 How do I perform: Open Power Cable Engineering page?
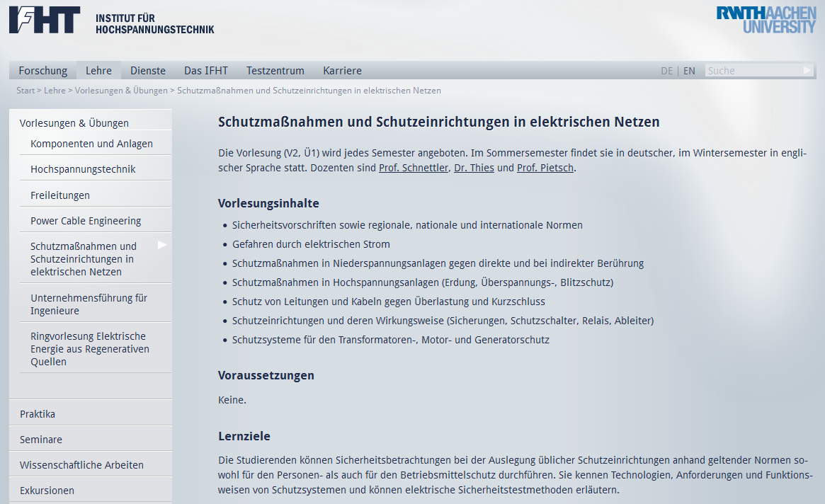point(86,221)
